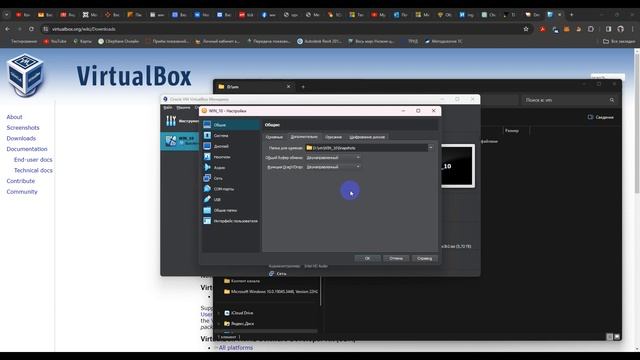
Task: Open the Downloads link in site sidebar
Action: point(21,138)
